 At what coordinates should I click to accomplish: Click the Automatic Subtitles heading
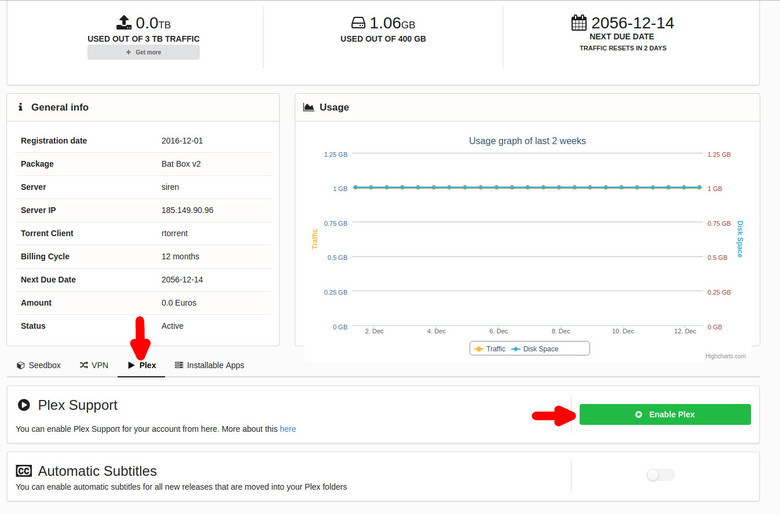pyautogui.click(x=98, y=471)
